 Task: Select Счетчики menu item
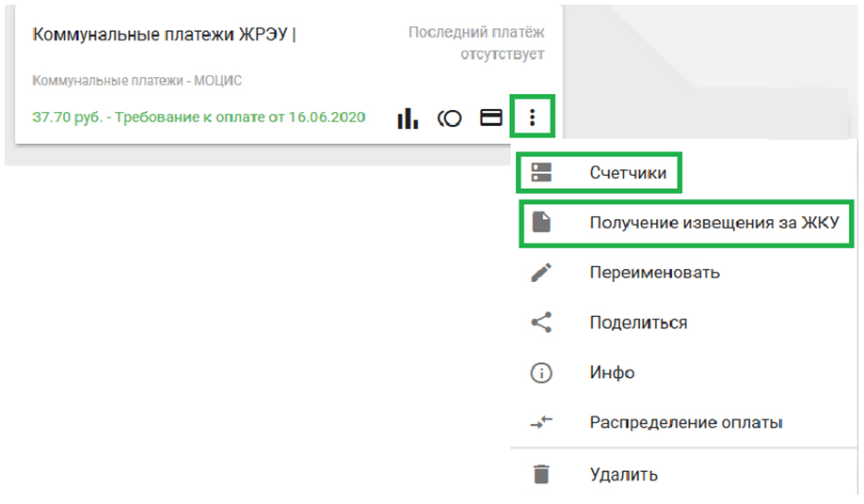tap(628, 173)
